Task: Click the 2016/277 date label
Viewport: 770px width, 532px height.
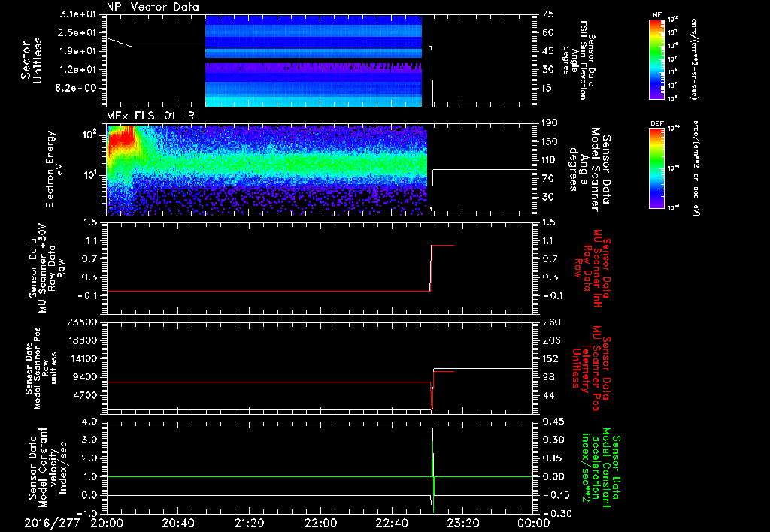Action: click(x=52, y=523)
